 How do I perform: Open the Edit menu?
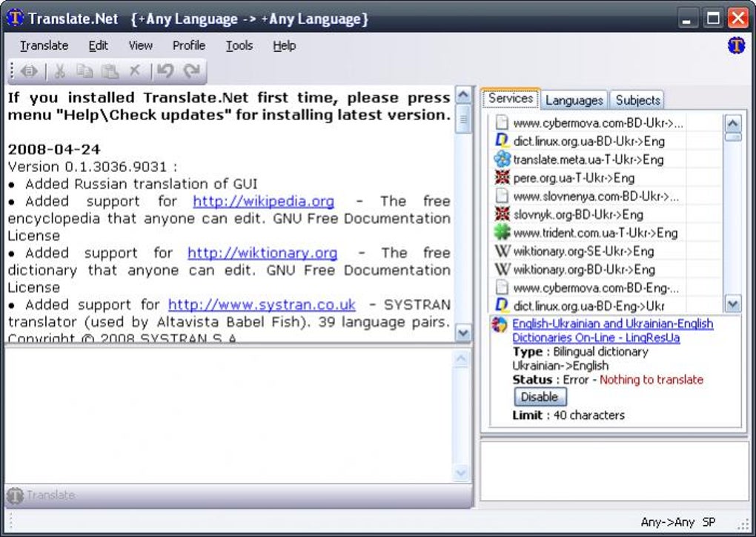98,46
